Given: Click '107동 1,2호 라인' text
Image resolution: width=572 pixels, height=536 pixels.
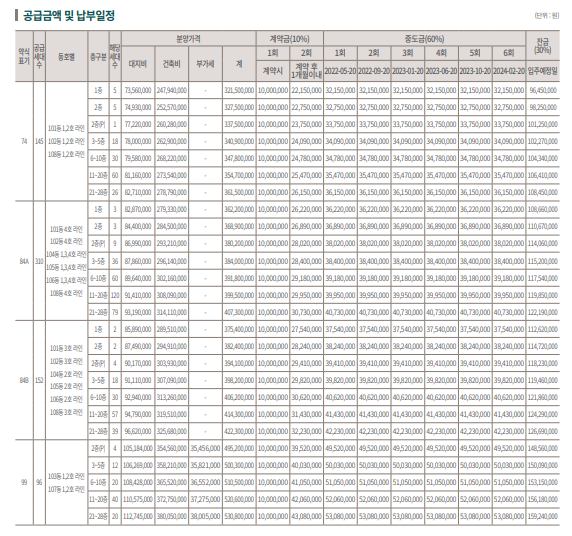Looking at the screenshot, I should pos(66,489).
